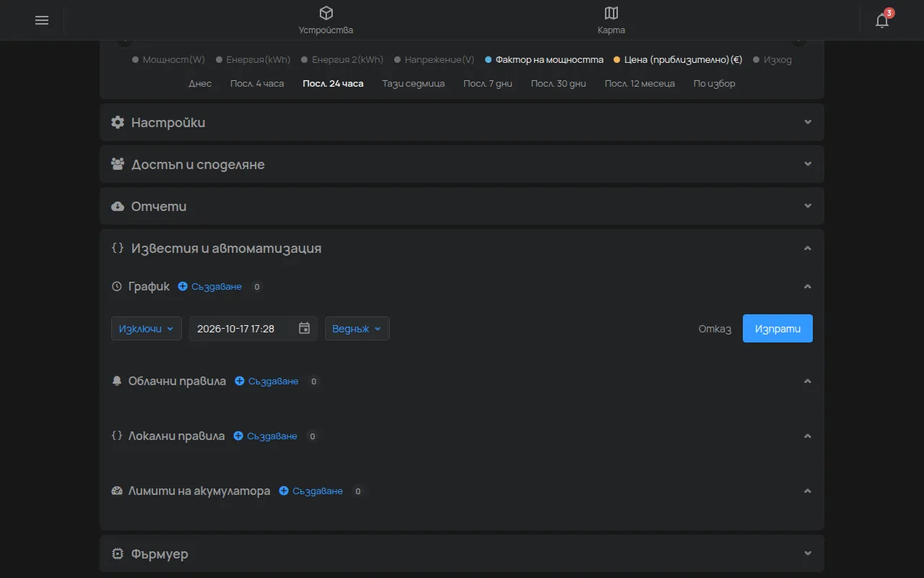Click the calendar icon in the date field
Image resolution: width=924 pixels, height=578 pixels.
point(305,329)
